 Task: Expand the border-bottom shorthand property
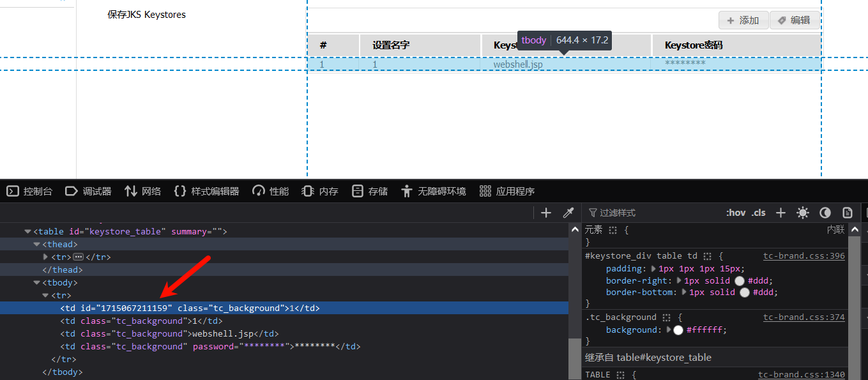[x=685, y=293]
